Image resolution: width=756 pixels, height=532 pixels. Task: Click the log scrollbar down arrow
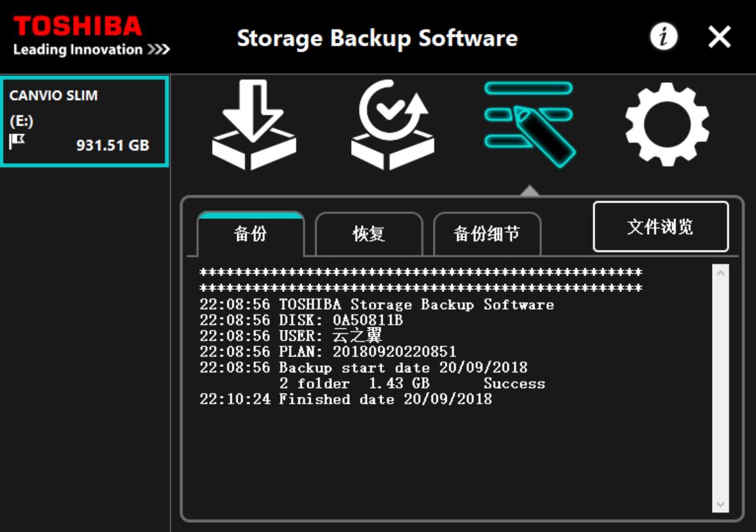[721, 504]
